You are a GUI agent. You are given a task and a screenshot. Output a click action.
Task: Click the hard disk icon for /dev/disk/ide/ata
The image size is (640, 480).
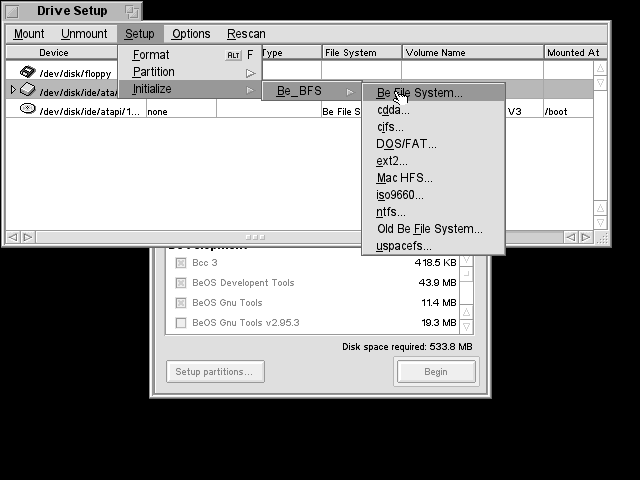28,89
